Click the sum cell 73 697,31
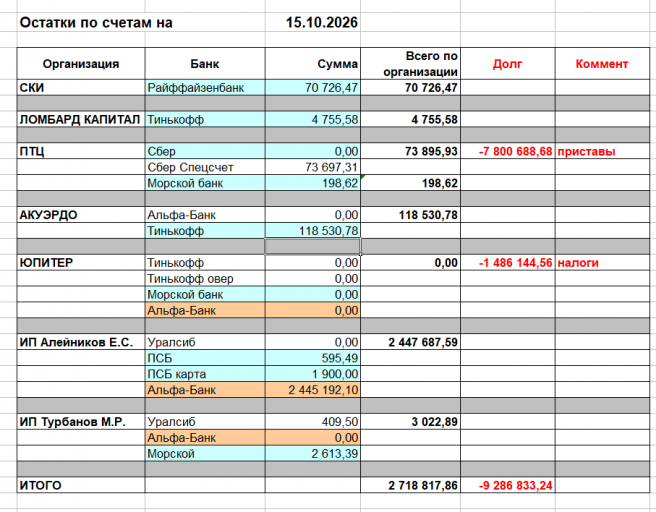The image size is (656, 512). tap(313, 167)
